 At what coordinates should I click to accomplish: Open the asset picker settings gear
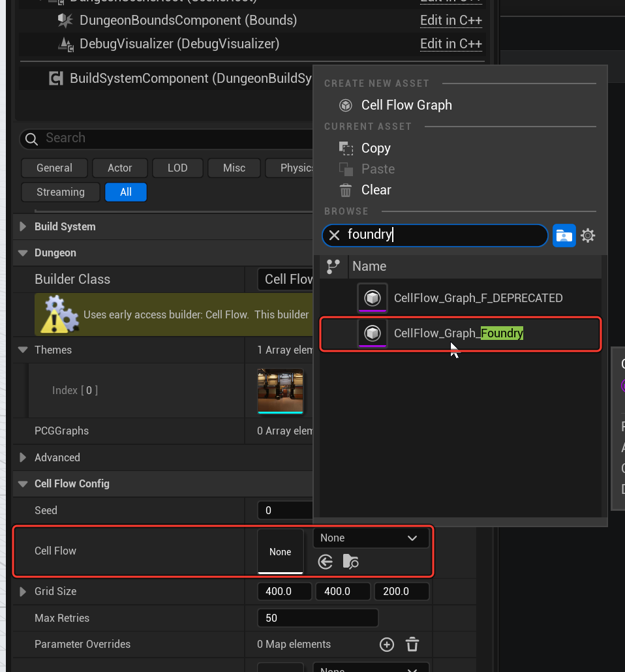(588, 236)
